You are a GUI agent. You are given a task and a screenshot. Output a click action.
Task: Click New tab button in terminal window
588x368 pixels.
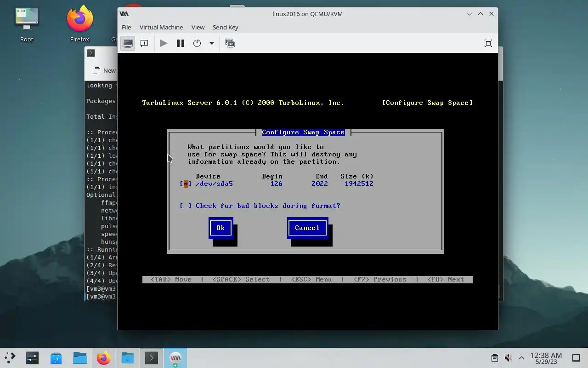pos(104,70)
